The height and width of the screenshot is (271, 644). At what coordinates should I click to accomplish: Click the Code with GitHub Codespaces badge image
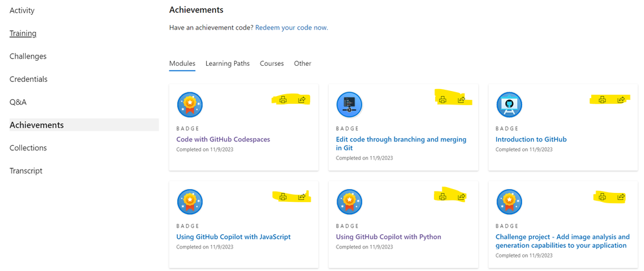190,105
